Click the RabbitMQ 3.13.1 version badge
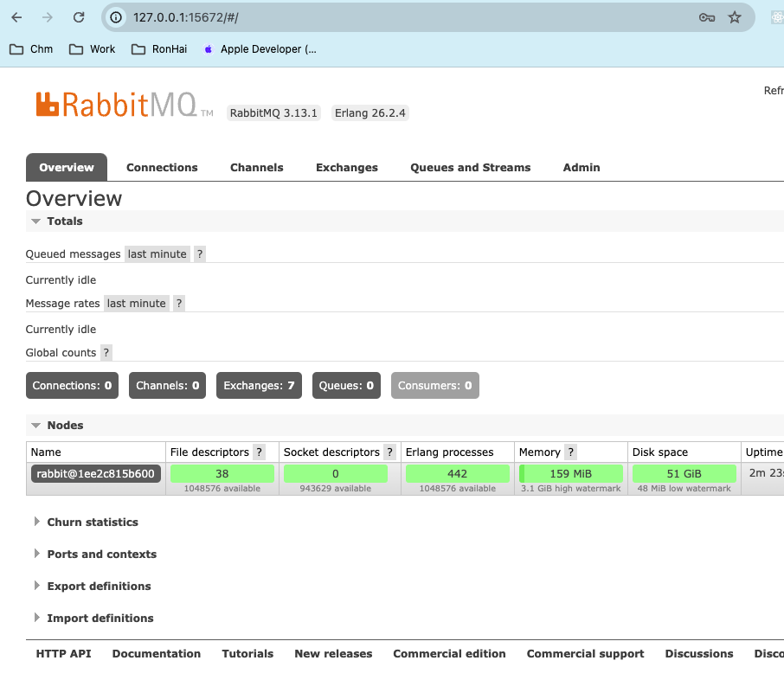Viewport: 784px width, 699px height. click(273, 113)
